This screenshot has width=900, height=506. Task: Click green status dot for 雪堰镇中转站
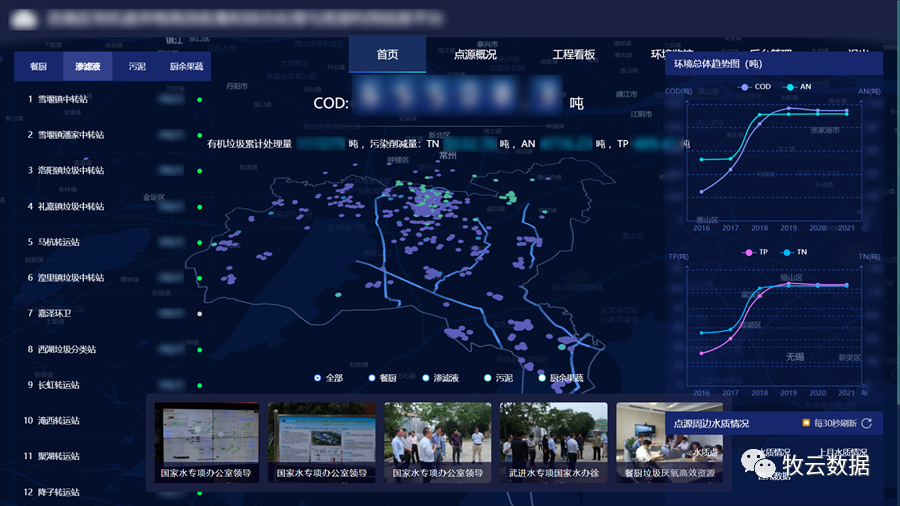[200, 100]
